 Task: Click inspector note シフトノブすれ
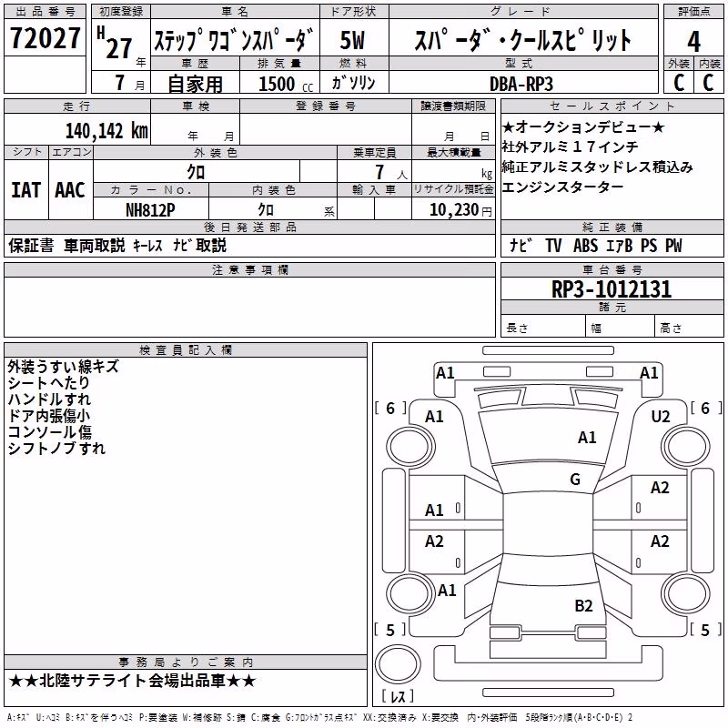tap(56, 448)
